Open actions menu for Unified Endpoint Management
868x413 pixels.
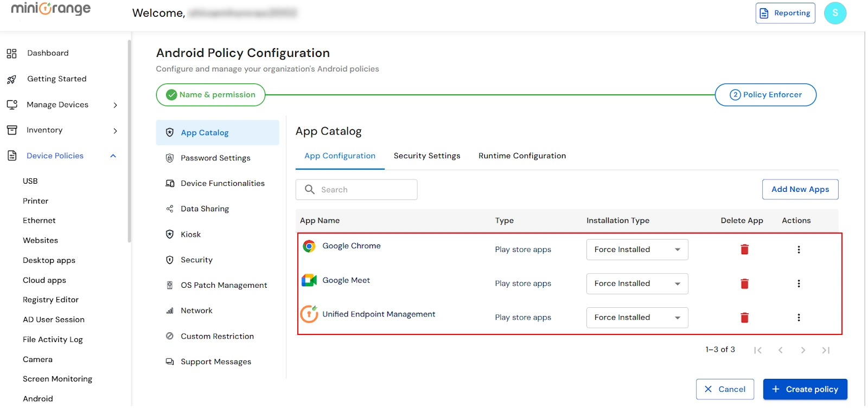799,318
